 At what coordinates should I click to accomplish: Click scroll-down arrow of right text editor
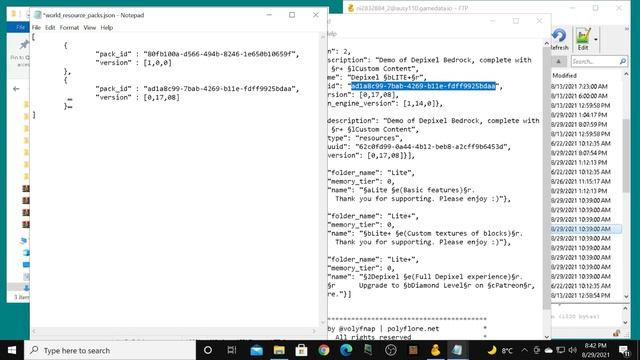tap(547, 337)
